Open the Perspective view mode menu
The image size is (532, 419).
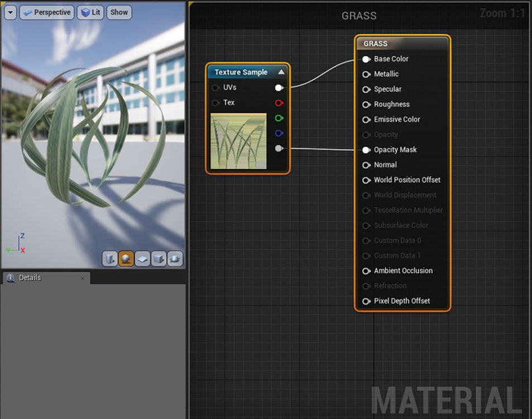tap(47, 12)
